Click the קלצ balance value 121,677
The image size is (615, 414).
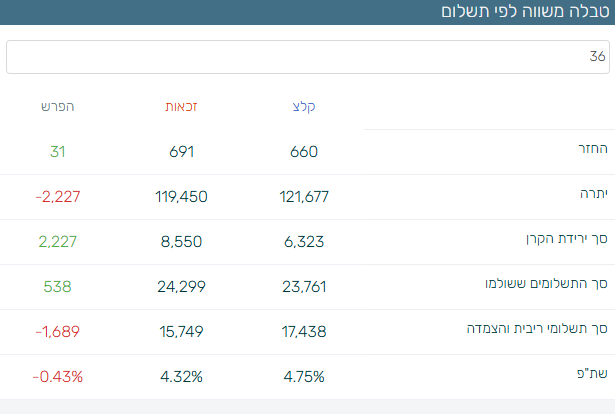click(304, 197)
